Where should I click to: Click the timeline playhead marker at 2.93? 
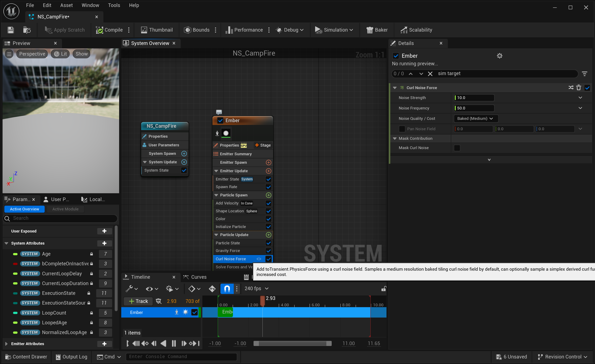point(262,300)
